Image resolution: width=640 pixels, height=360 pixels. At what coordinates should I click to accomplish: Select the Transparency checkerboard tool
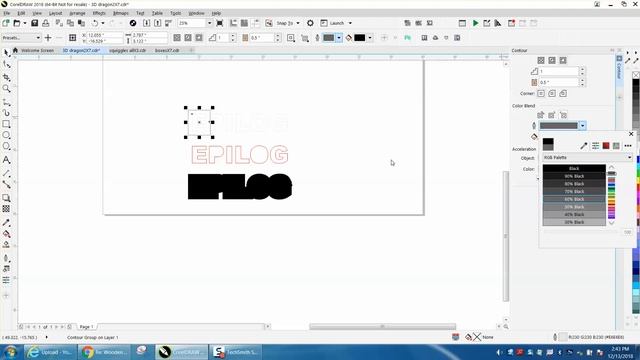pos(7,209)
